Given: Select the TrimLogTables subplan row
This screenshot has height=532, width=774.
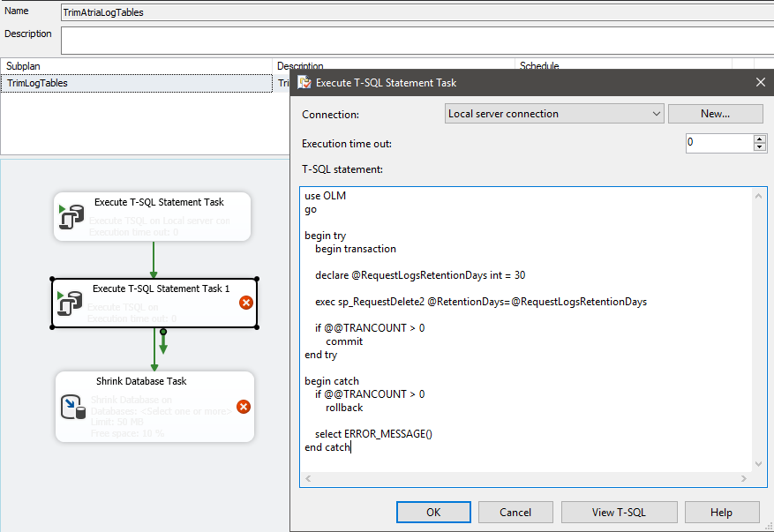Looking at the screenshot, I should (137, 83).
